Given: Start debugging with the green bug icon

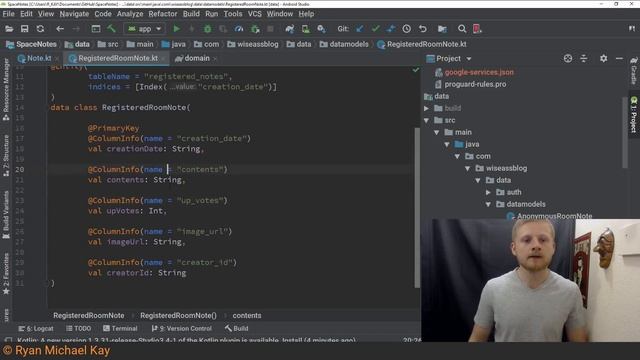Looking at the screenshot, I should pyautogui.click(x=208, y=29).
